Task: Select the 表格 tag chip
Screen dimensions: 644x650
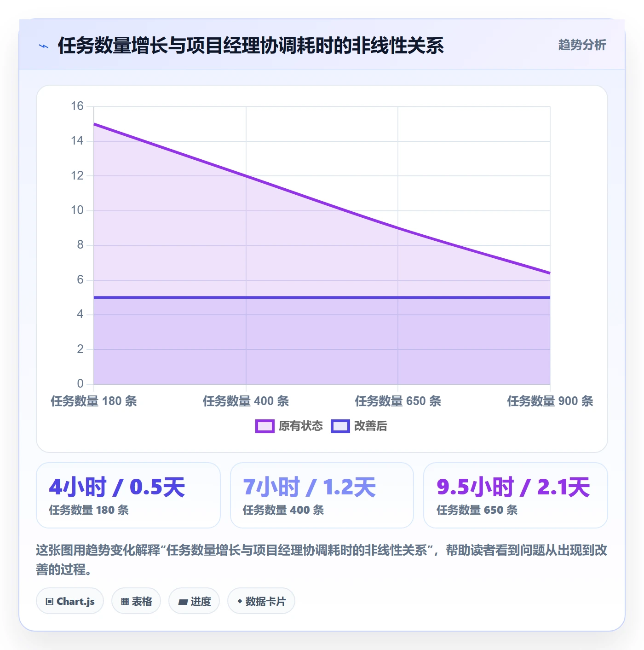Action: pyautogui.click(x=136, y=601)
